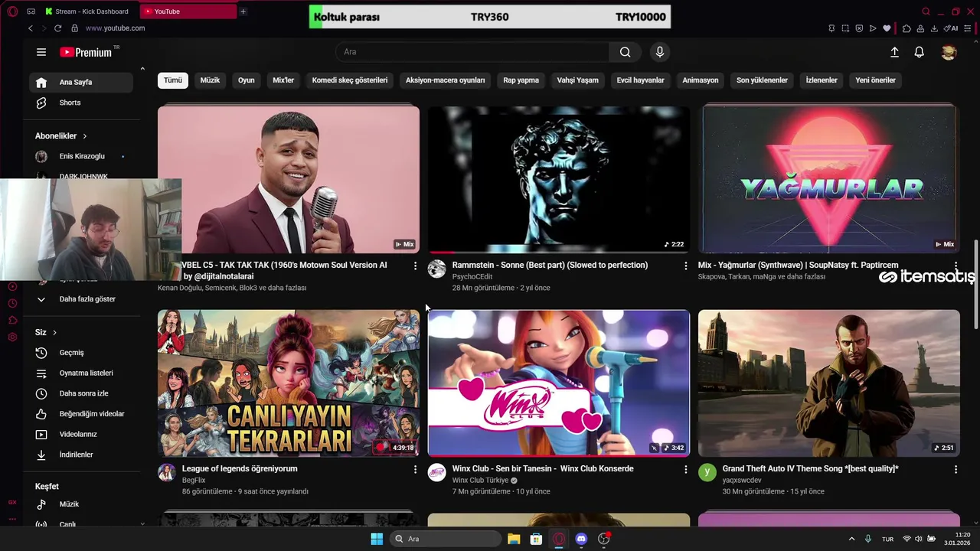
Task: Open browser downloads icon
Action: coord(934,28)
